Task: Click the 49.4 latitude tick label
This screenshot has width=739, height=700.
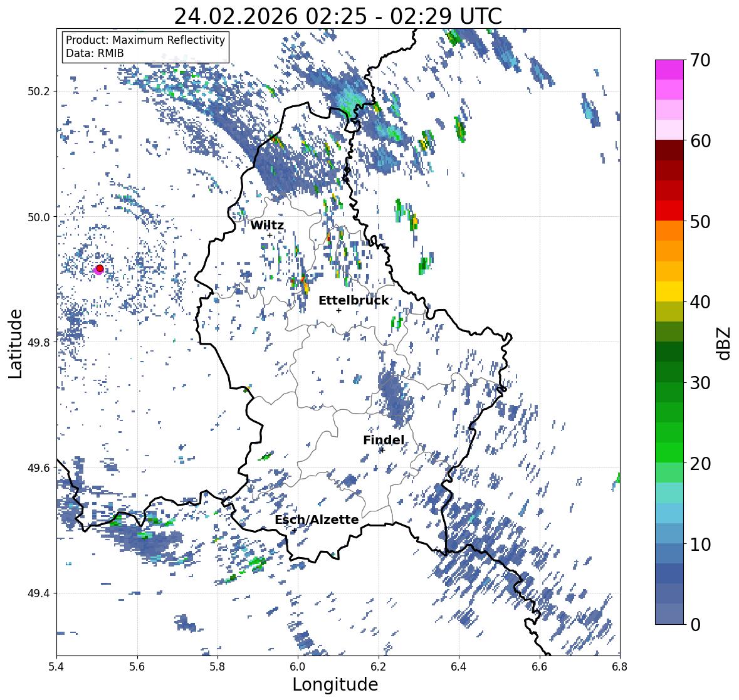Action: click(x=39, y=593)
